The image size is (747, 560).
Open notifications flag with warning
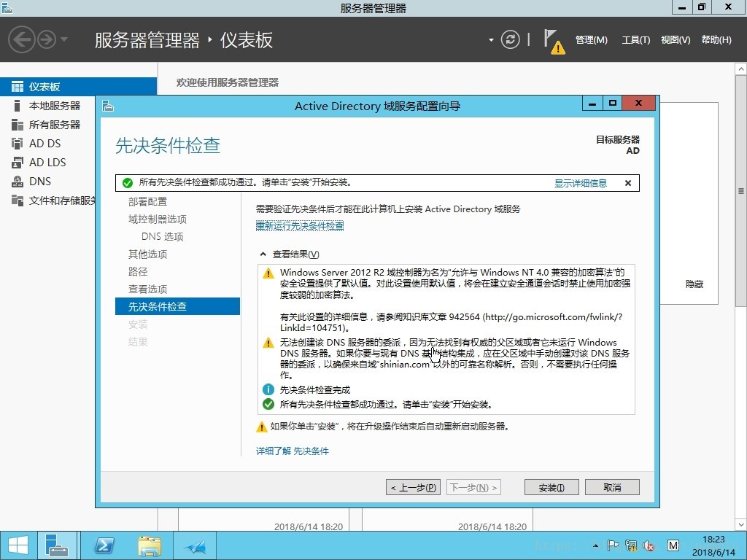[554, 42]
